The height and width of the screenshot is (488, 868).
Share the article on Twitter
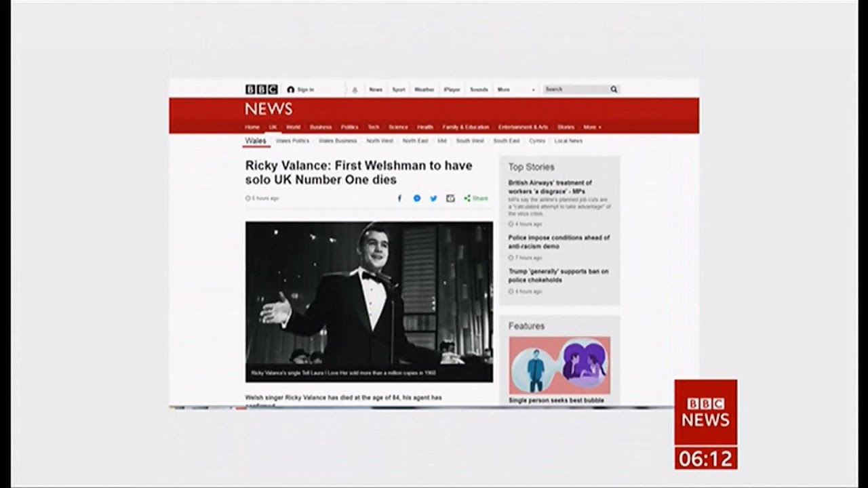(433, 199)
